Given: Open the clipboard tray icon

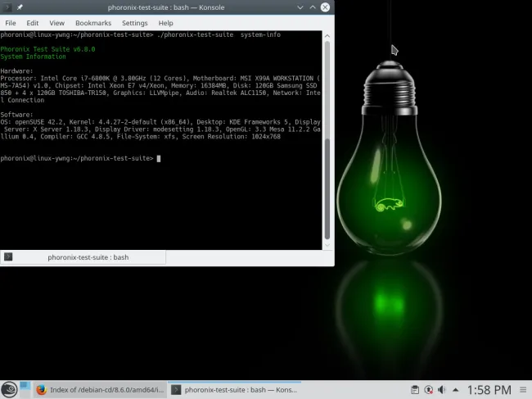Looking at the screenshot, I should [415, 390].
